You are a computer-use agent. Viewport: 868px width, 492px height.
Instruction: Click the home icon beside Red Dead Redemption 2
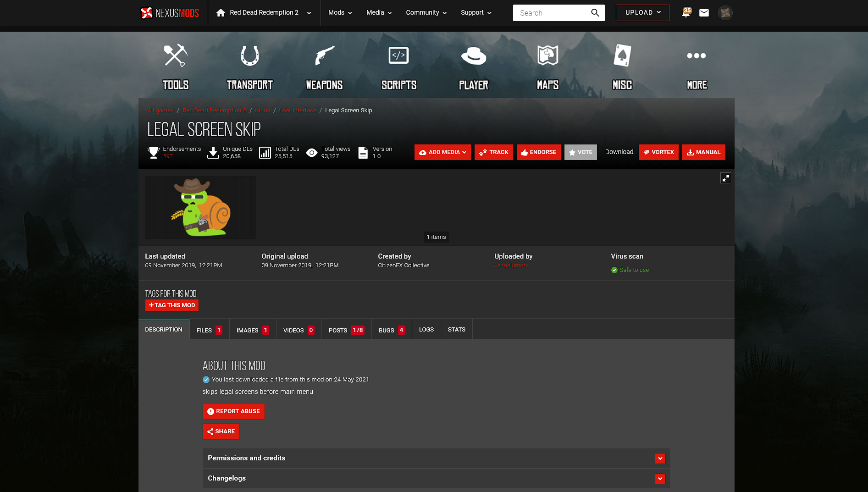click(x=221, y=13)
